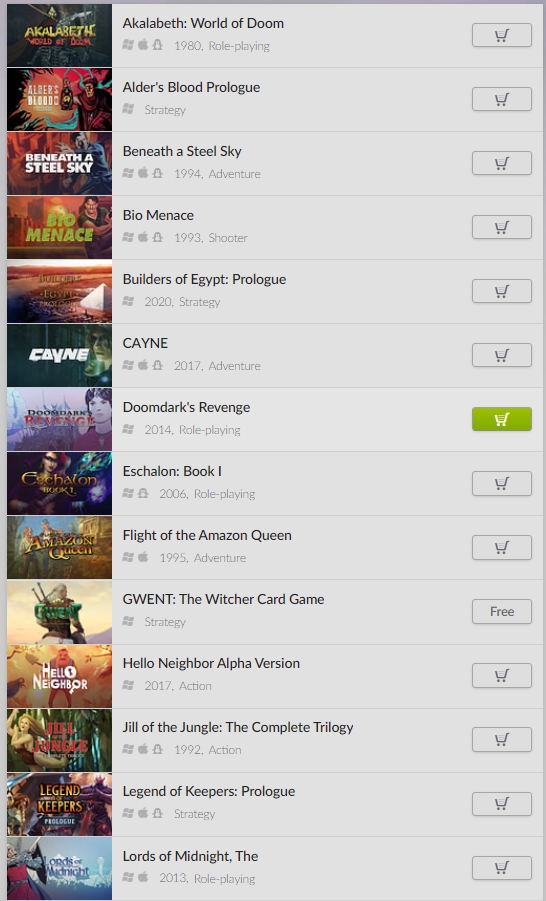The width and height of the screenshot is (546, 901).
Task: Open the Akalabeth cover thumbnail
Action: coord(60,35)
